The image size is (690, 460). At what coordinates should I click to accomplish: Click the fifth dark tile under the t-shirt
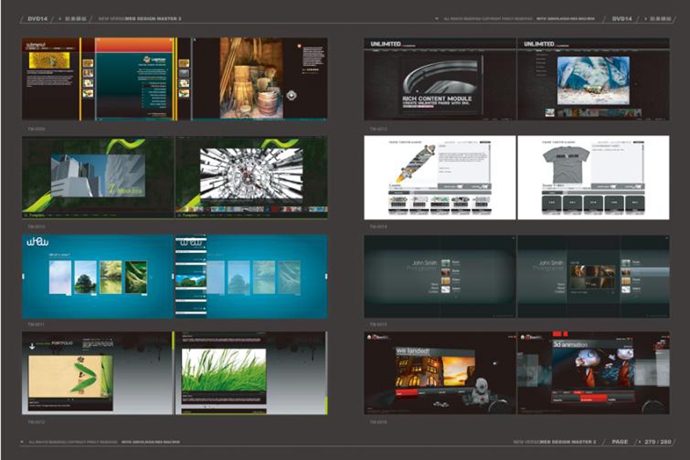click(635, 203)
